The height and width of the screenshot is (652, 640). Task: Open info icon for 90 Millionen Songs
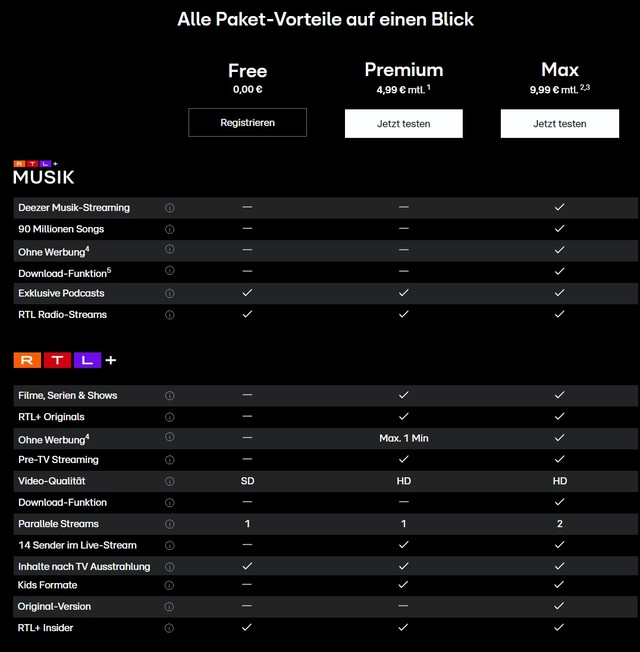[170, 229]
